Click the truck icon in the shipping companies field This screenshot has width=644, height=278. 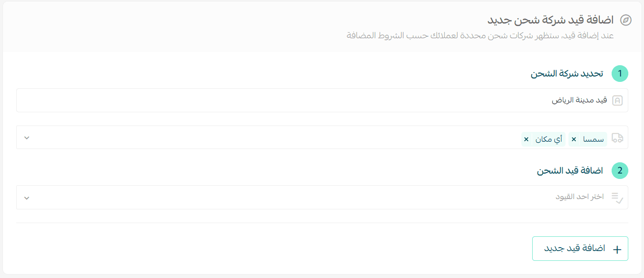[x=618, y=138]
